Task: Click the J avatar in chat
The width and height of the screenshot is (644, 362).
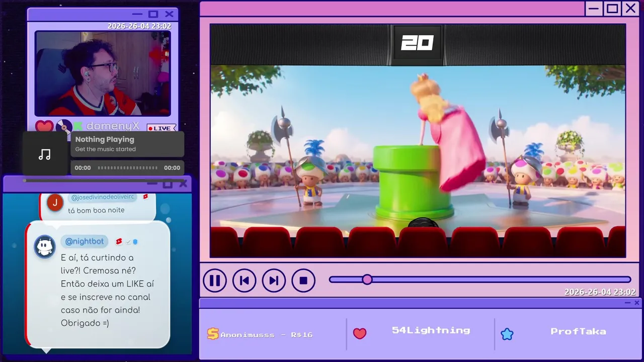Action: [x=55, y=203]
